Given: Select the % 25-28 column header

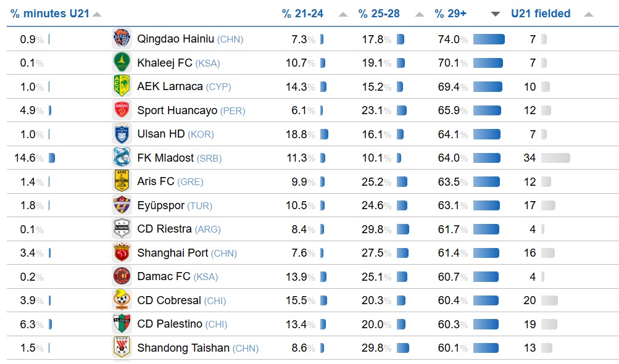Looking at the screenshot, I should click(379, 14).
